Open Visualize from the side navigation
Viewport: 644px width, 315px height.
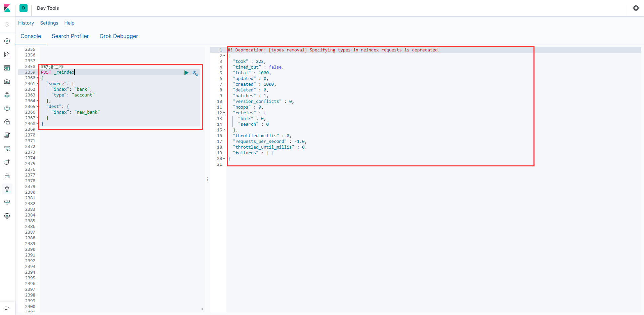(7, 54)
